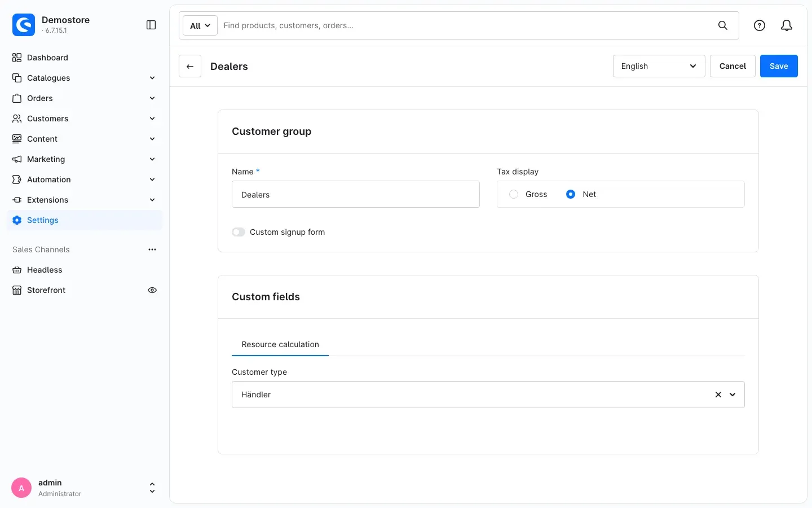Open the notifications bell
Viewport: 812px width, 508px height.
click(x=787, y=25)
